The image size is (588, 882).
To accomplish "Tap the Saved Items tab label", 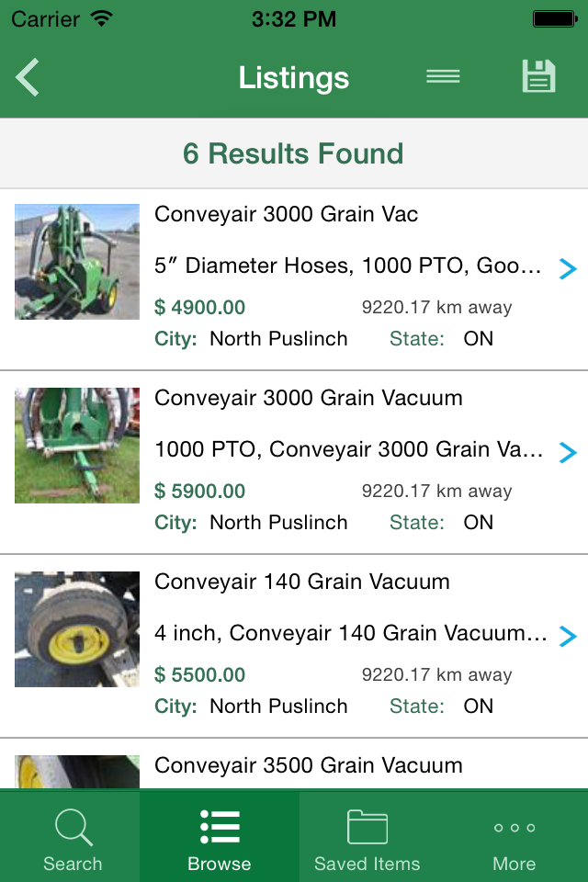I will pyautogui.click(x=367, y=863).
